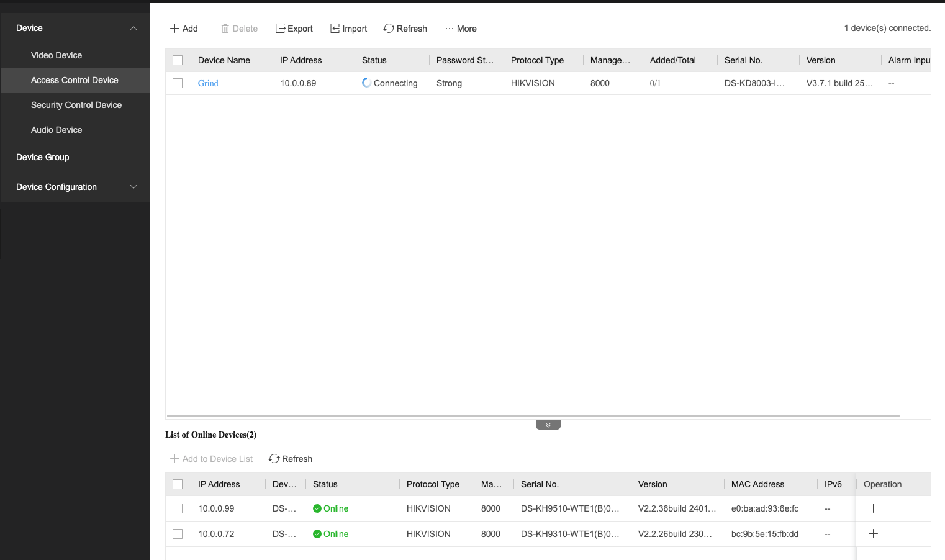Image resolution: width=945 pixels, height=560 pixels.
Task: Select the checkbox for online device 10.0.0.99
Action: [x=178, y=508]
